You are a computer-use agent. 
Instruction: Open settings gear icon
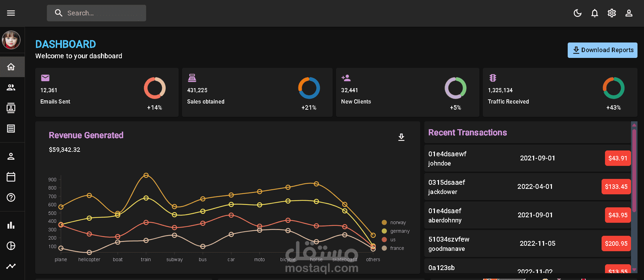pos(612,13)
